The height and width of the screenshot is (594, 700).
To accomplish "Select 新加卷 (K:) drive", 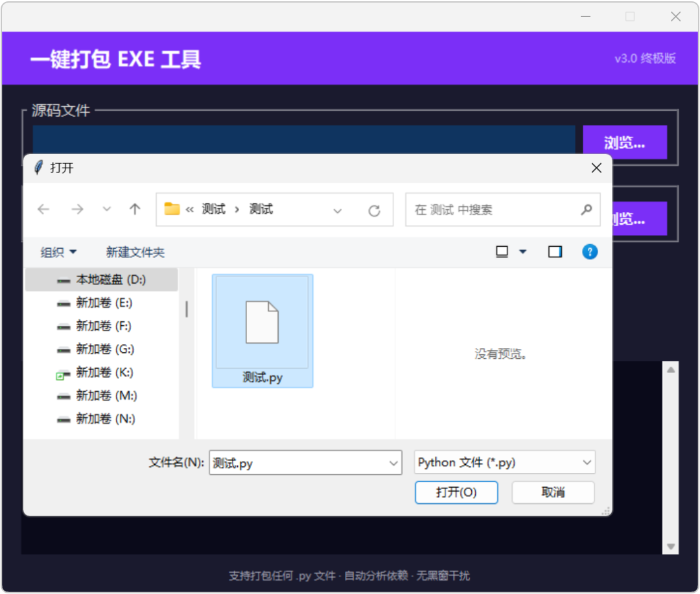I will 102,372.
